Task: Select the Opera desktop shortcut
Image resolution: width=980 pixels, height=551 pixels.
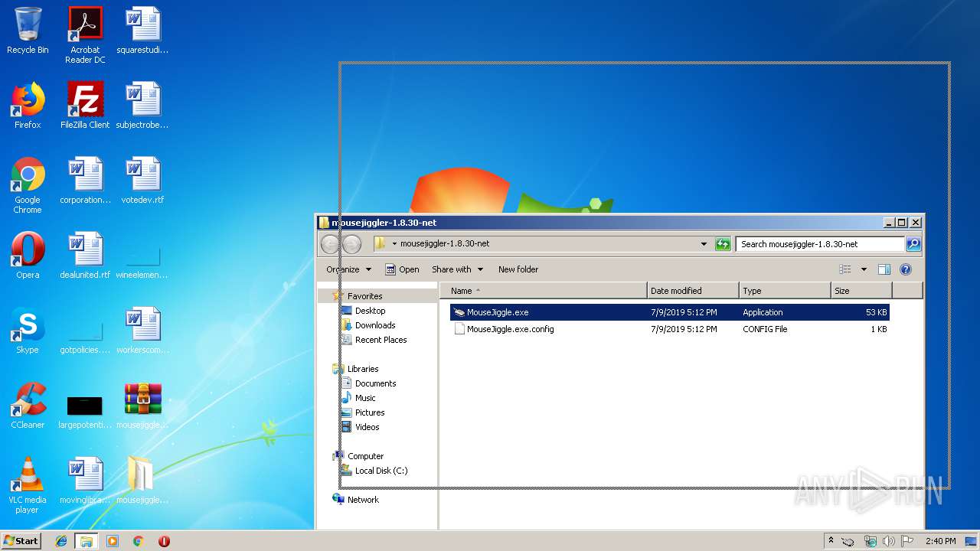Action: coord(28,256)
